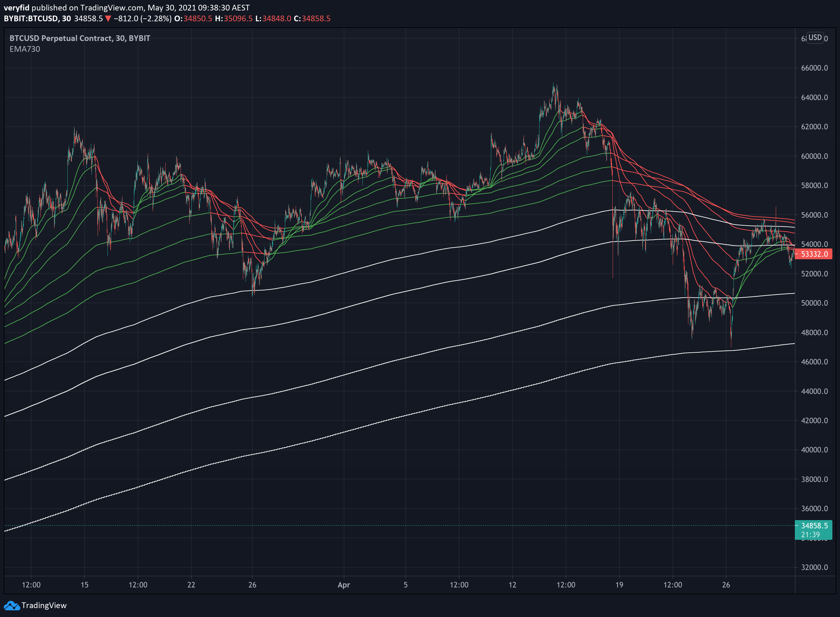Click the 5 date label on time axis
The width and height of the screenshot is (840, 617).
tap(405, 585)
